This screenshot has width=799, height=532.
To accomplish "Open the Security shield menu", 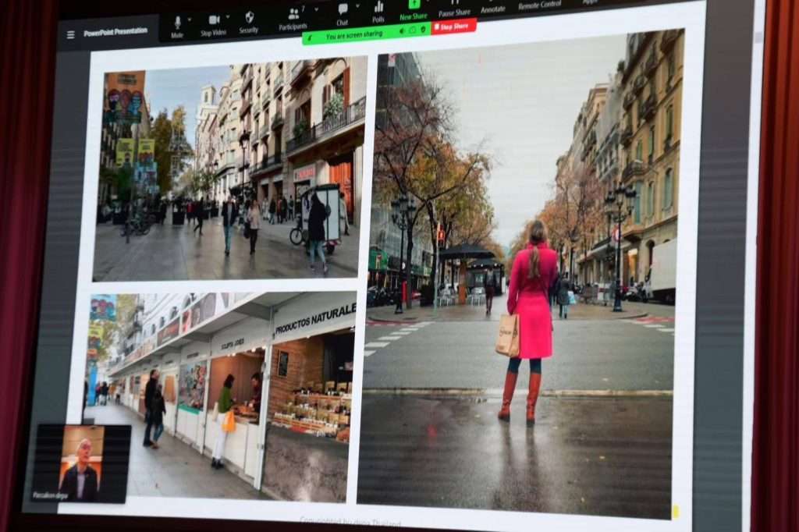I will pyautogui.click(x=249, y=23).
